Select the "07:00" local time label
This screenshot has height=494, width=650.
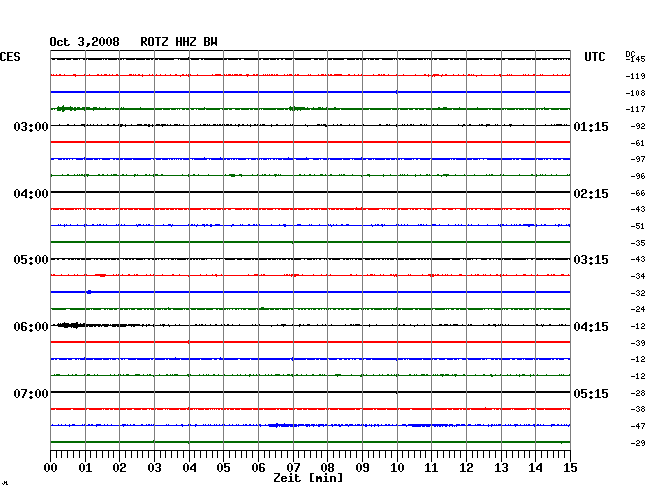[31, 393]
